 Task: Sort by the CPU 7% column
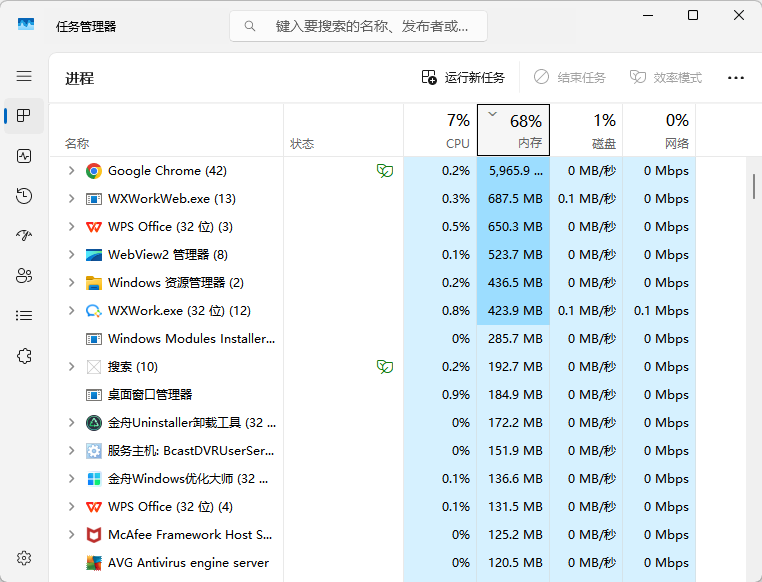point(440,130)
